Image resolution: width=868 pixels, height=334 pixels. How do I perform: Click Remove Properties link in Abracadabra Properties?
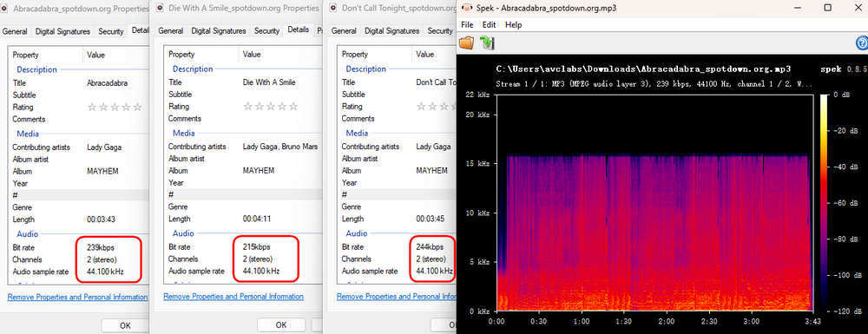click(x=77, y=297)
